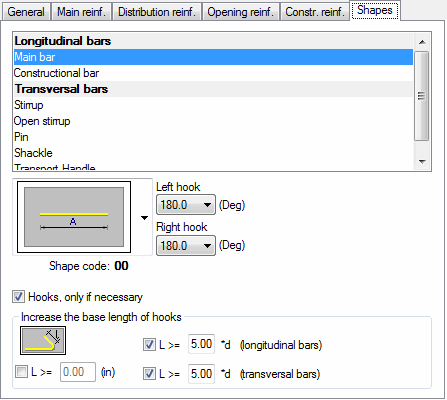Screen dimensions: 447x400
Task: Switch to the Distribution reinf. tab
Action: point(157,12)
